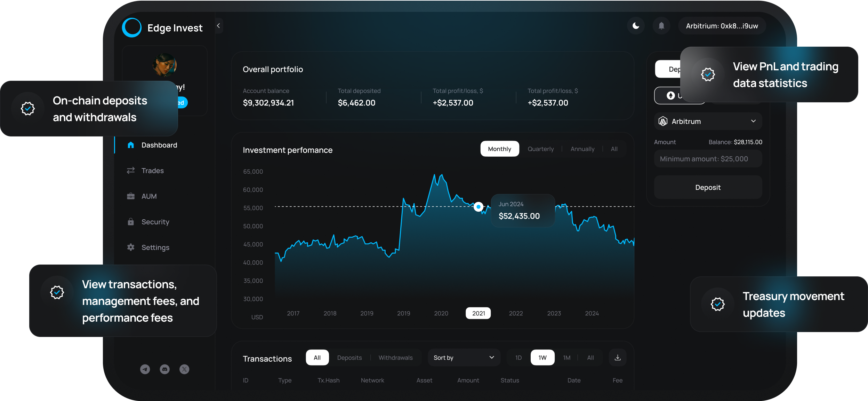Switch the chart to the Quarterly view
The width and height of the screenshot is (868, 401).
point(540,149)
